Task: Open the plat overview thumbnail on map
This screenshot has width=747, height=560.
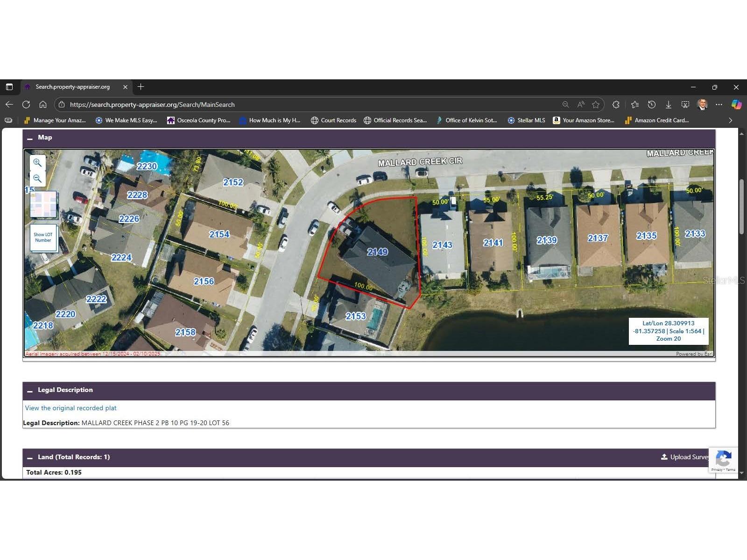Action: [44, 204]
